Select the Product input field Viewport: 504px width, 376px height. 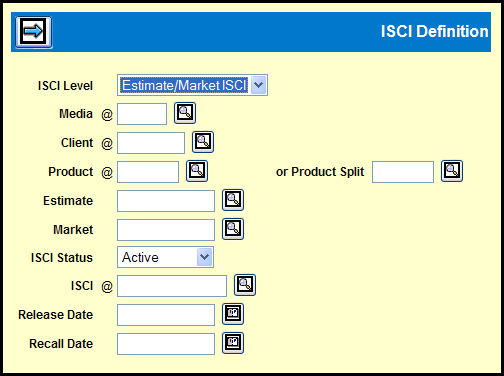148,172
